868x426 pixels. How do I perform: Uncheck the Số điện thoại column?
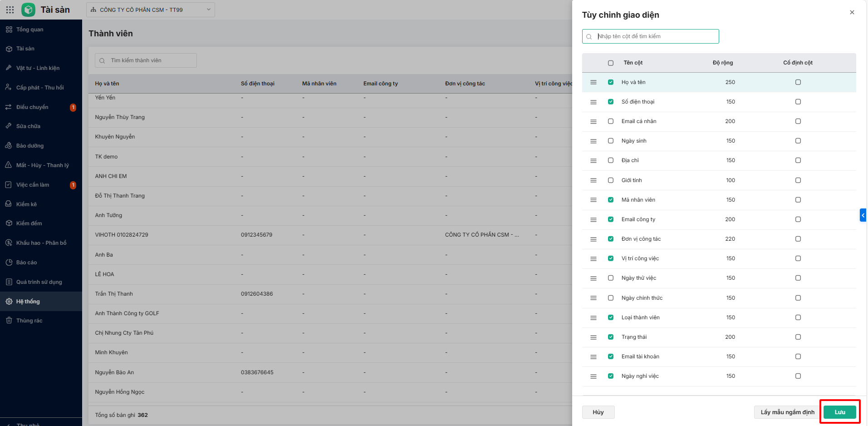pos(610,102)
